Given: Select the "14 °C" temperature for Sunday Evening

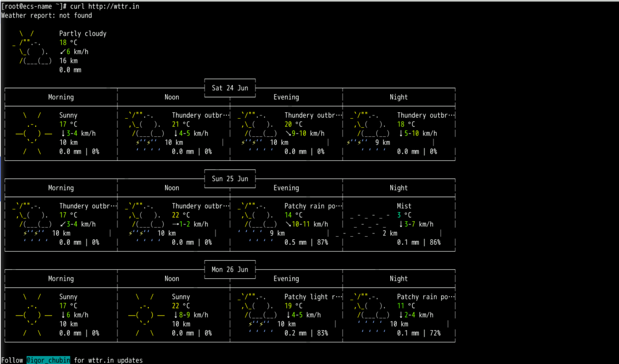Looking at the screenshot, I should pyautogui.click(x=293, y=215).
